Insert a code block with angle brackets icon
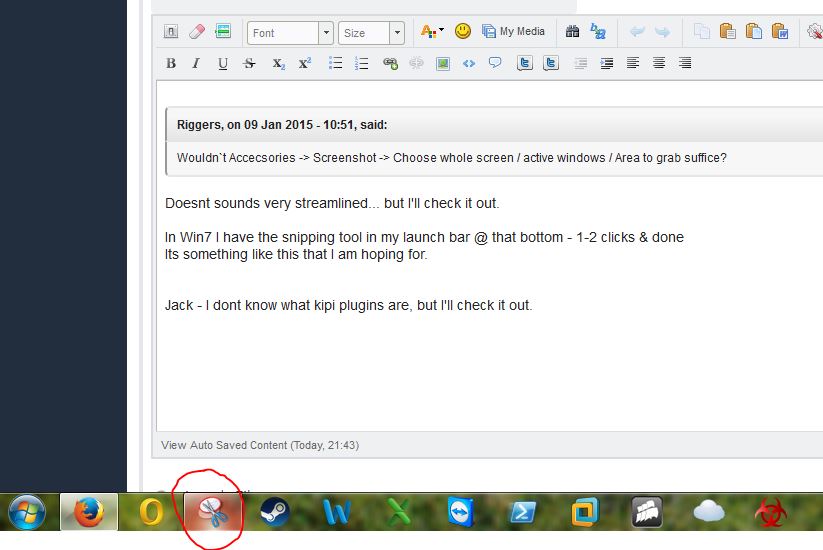823x550 pixels. [x=469, y=64]
